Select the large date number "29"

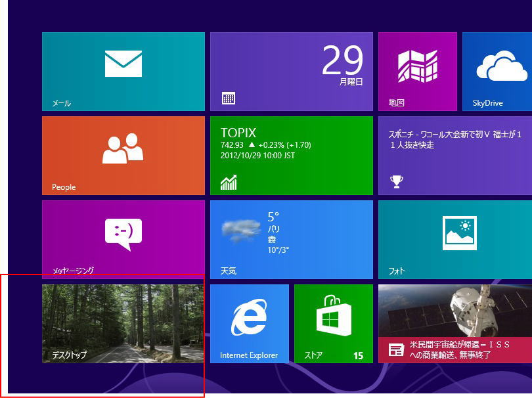(342, 60)
